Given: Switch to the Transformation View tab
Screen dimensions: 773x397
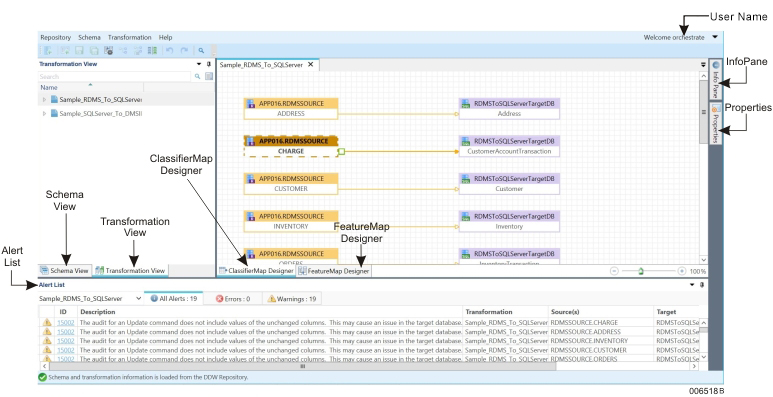Looking at the screenshot, I should click(130, 271).
